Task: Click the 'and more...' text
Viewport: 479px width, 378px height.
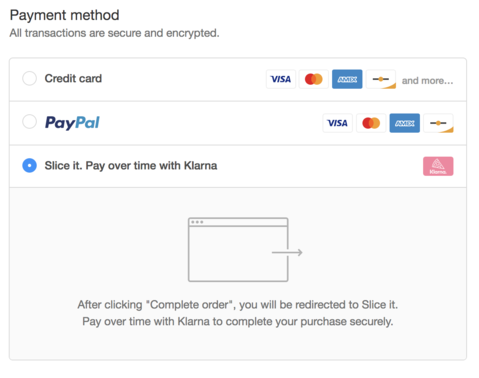Action: [x=427, y=81]
